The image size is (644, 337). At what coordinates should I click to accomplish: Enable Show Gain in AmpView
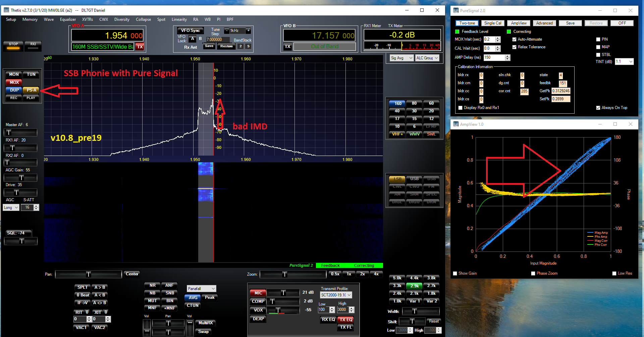[455, 274]
